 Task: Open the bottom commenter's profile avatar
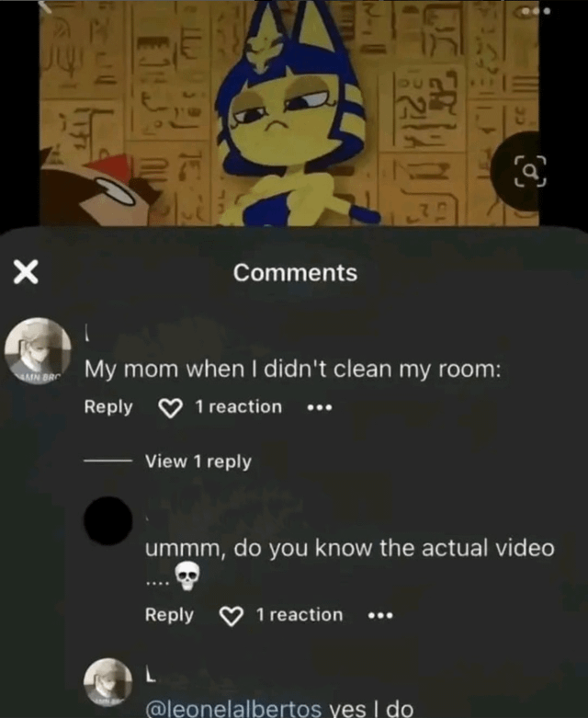[x=108, y=682]
